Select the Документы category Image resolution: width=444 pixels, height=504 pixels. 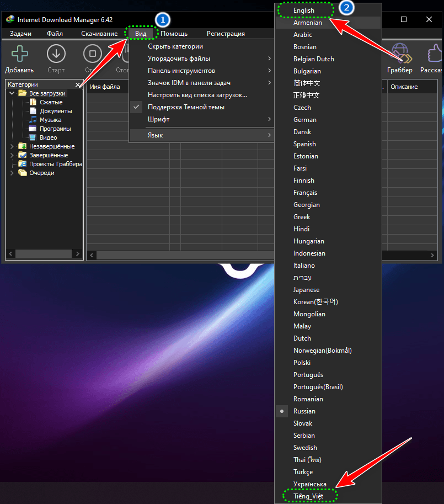[x=56, y=111]
